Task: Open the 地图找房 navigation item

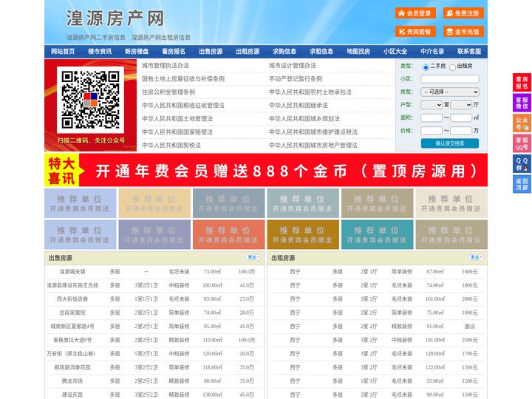Action: click(x=358, y=52)
